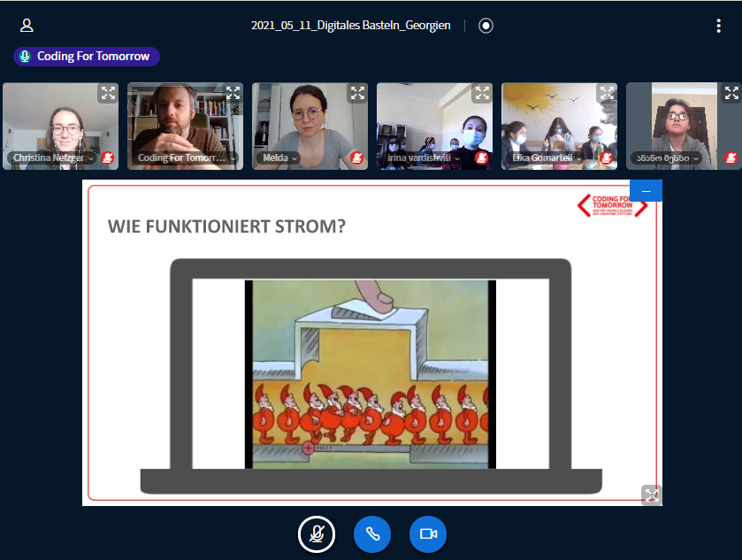742x560 pixels.
Task: Click the recording indicator next to the title
Action: 486,26
